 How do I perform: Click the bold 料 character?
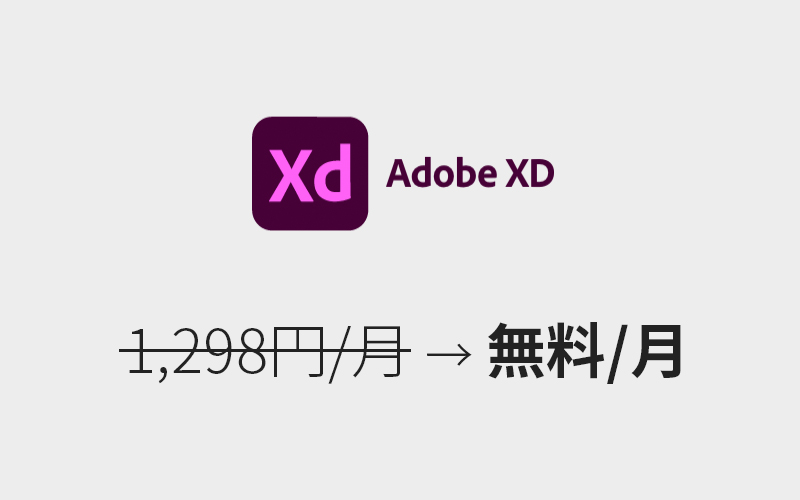click(576, 351)
